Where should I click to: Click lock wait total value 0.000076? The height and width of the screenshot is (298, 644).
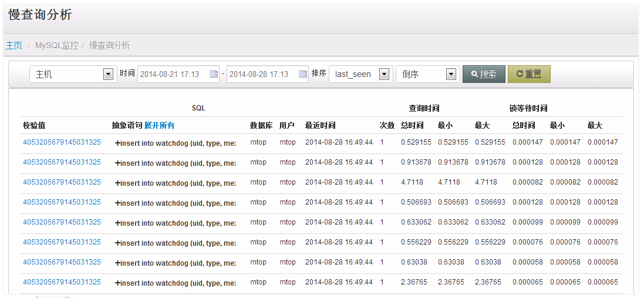pyautogui.click(x=528, y=242)
